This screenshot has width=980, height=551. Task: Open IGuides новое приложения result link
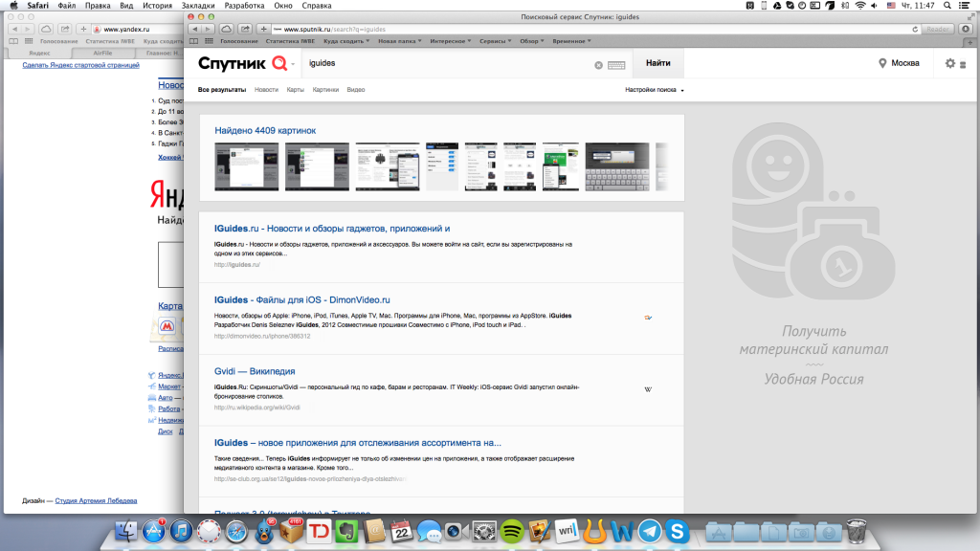coord(358,443)
